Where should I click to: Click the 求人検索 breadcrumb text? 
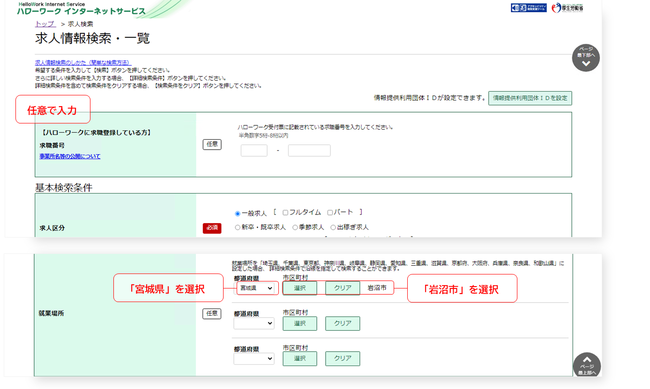coord(80,24)
